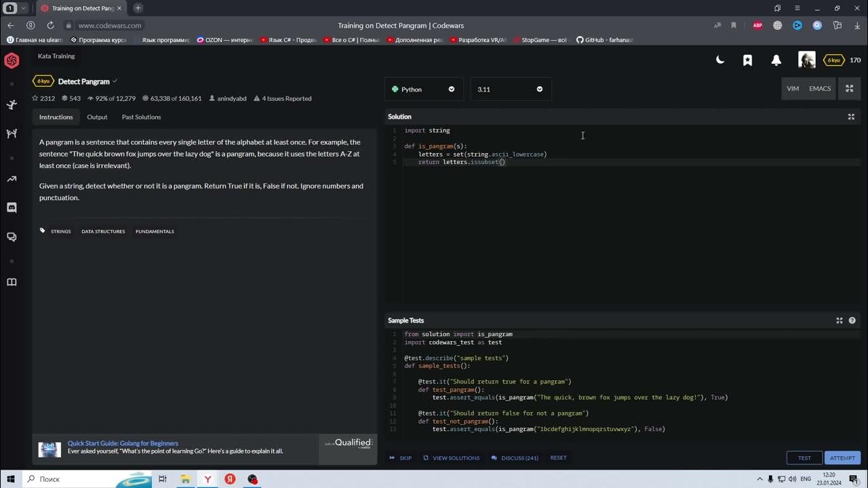Place cursor in solution code editor line 5

click(x=631, y=162)
